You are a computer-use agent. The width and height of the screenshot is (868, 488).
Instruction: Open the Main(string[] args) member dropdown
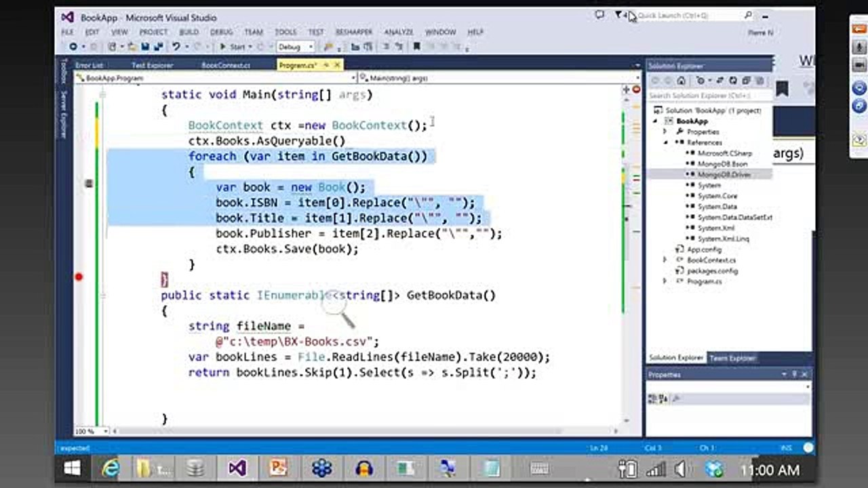click(x=500, y=78)
